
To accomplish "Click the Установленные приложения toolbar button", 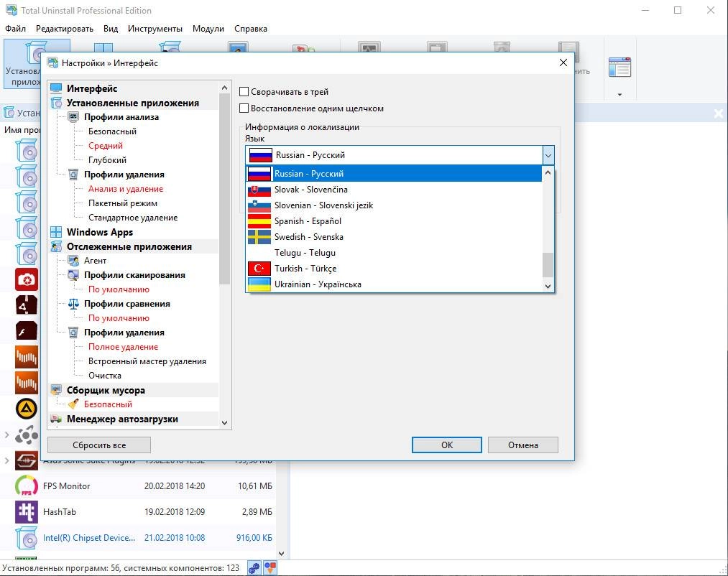I will (22, 64).
